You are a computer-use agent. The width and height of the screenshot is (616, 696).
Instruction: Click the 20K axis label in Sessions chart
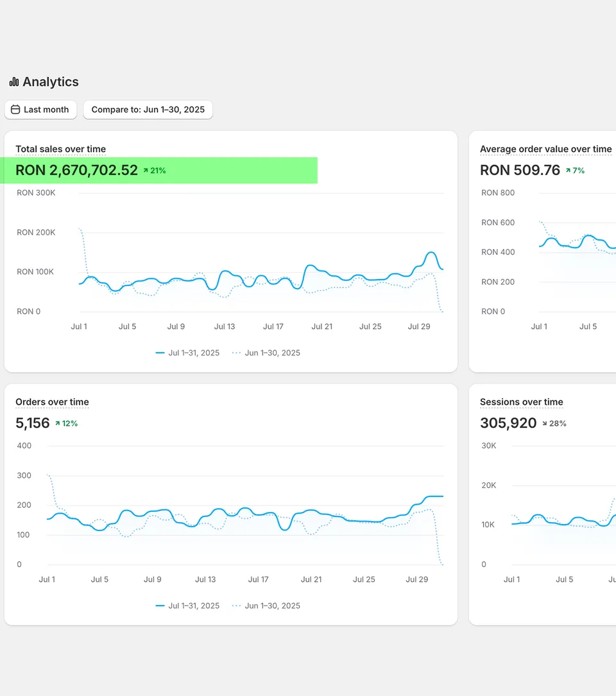[x=488, y=485]
